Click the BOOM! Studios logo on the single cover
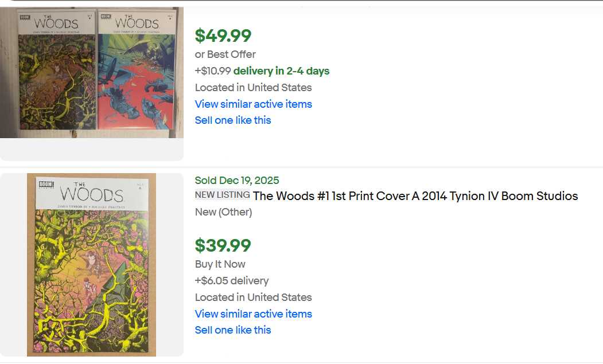603x364 pixels. 46,185
